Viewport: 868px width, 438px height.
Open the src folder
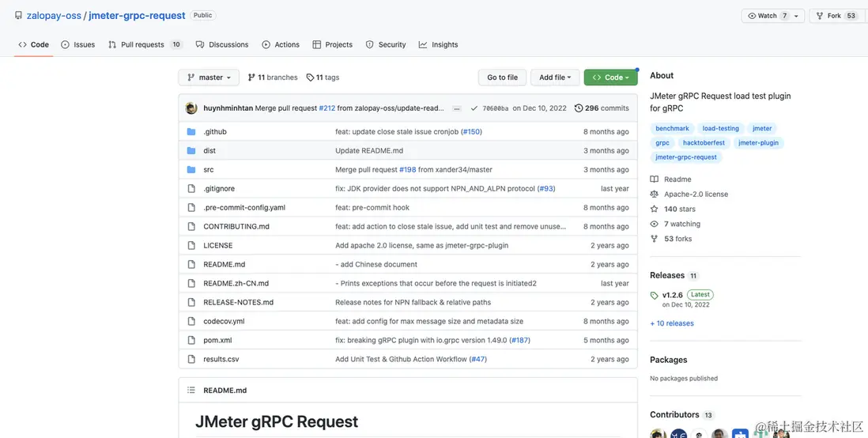point(208,169)
